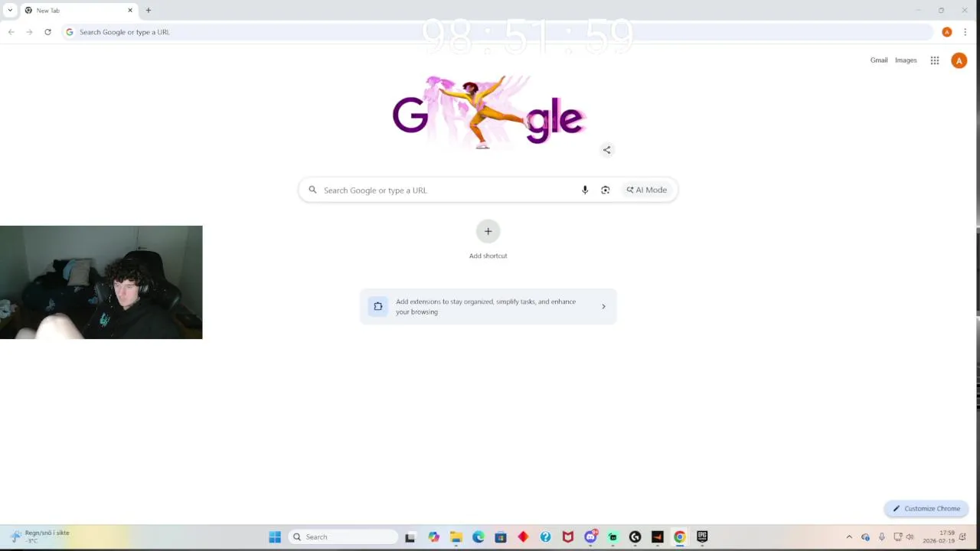Open the Images link

pos(906,60)
